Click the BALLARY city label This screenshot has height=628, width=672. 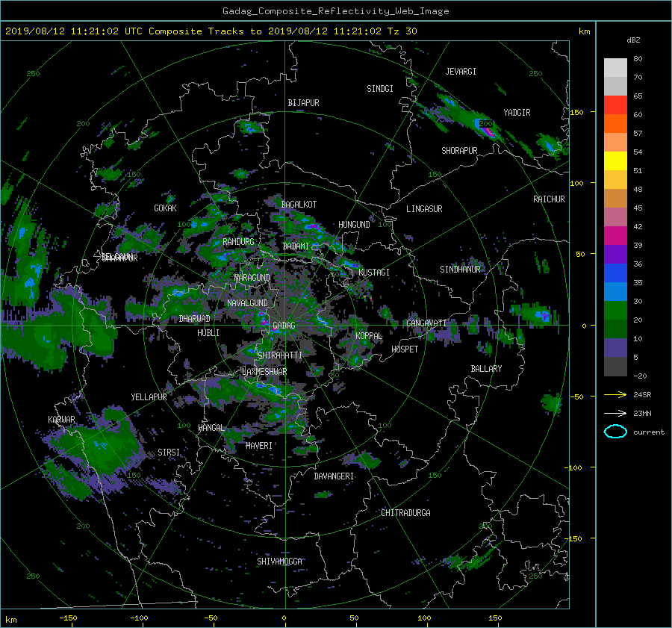pos(486,369)
